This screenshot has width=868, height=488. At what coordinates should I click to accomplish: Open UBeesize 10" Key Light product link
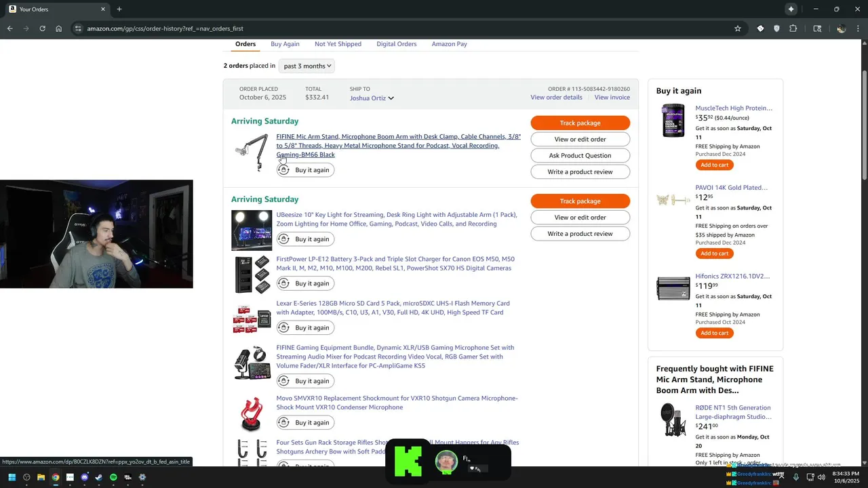397,220
